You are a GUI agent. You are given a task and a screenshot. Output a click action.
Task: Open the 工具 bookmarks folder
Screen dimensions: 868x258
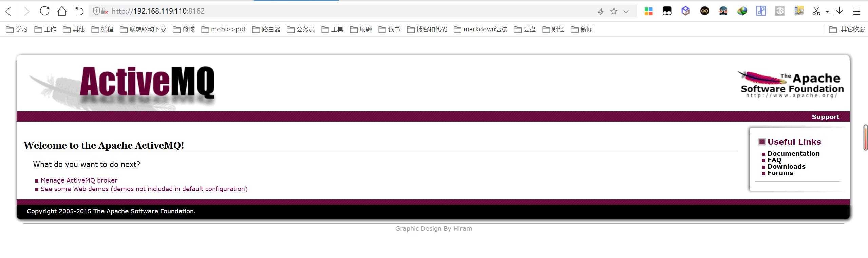(x=333, y=29)
